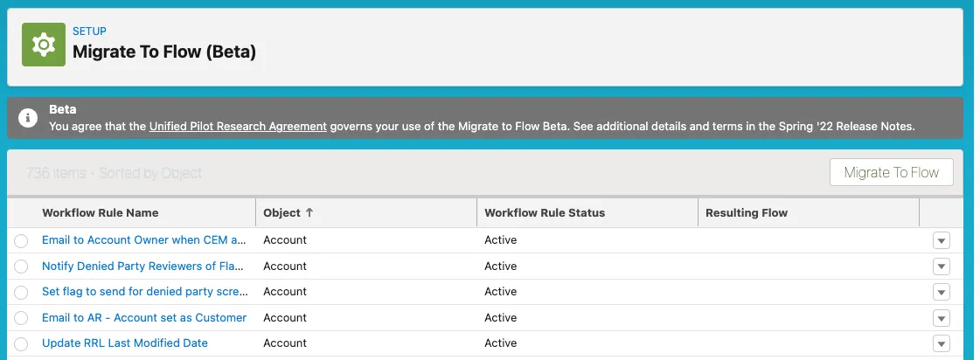Click Active status in Update RRL row
The height and width of the screenshot is (360, 980).
pos(501,343)
